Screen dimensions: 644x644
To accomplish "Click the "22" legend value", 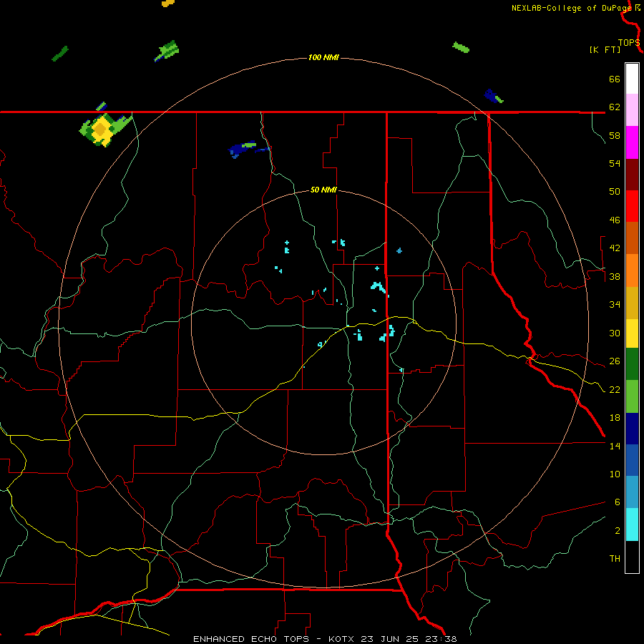I will (x=615, y=389).
